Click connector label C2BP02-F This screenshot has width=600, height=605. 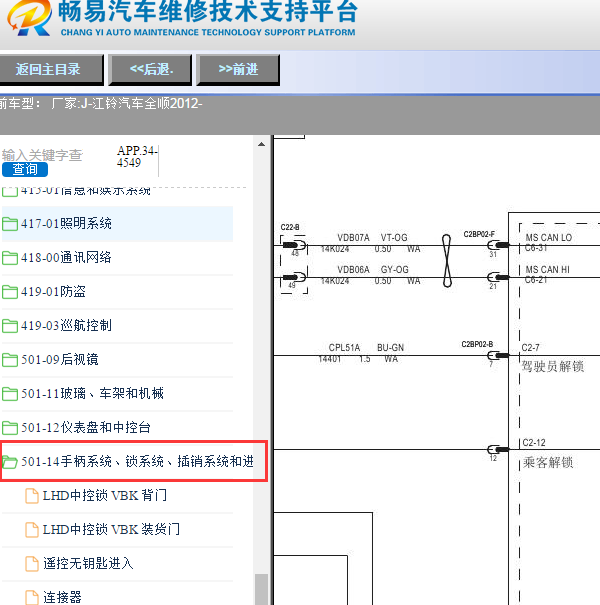click(479, 234)
